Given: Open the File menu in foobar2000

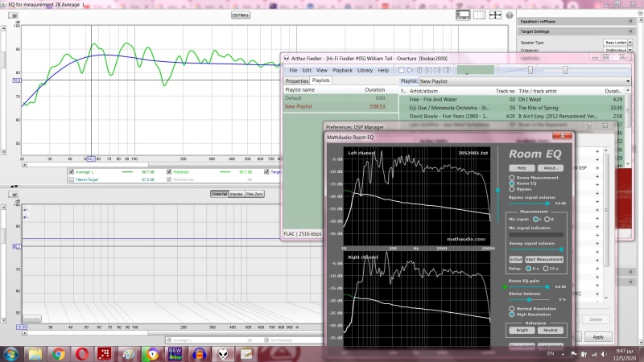Looking at the screenshot, I should pos(293,70).
